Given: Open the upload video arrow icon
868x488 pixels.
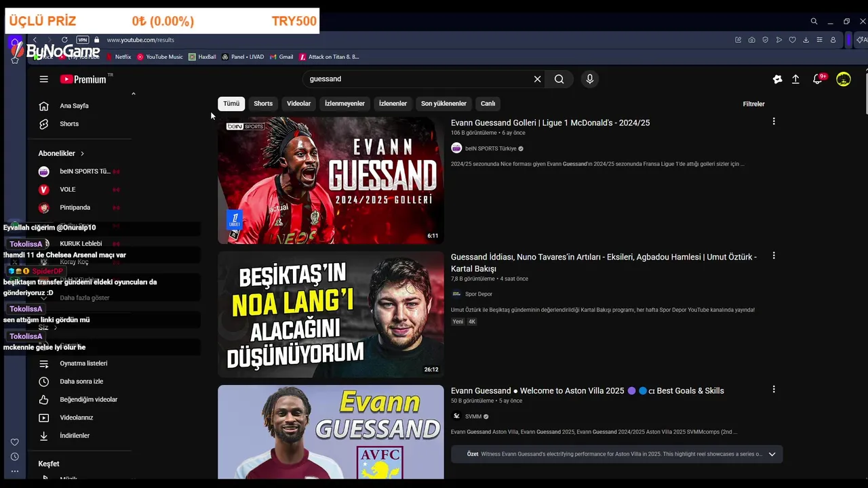Looking at the screenshot, I should (795, 79).
